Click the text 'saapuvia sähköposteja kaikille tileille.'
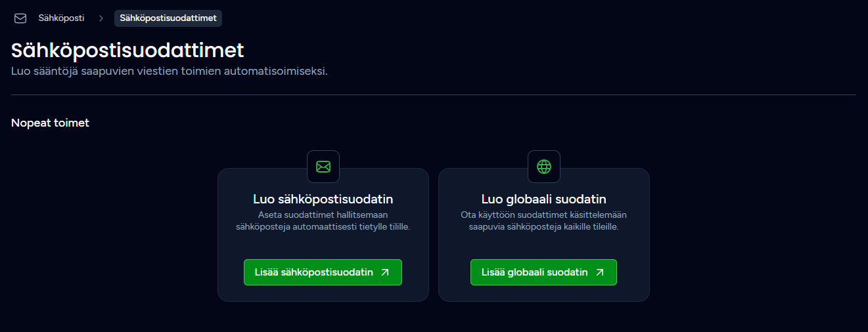 click(x=544, y=227)
